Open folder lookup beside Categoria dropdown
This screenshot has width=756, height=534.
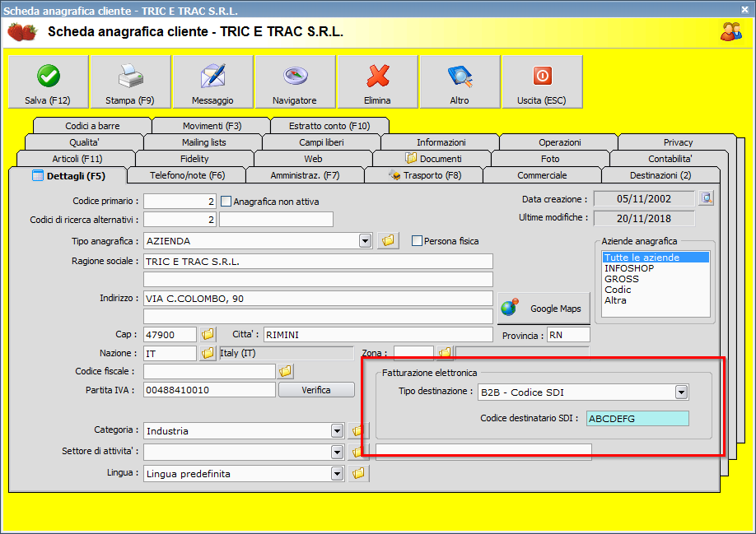(x=357, y=430)
